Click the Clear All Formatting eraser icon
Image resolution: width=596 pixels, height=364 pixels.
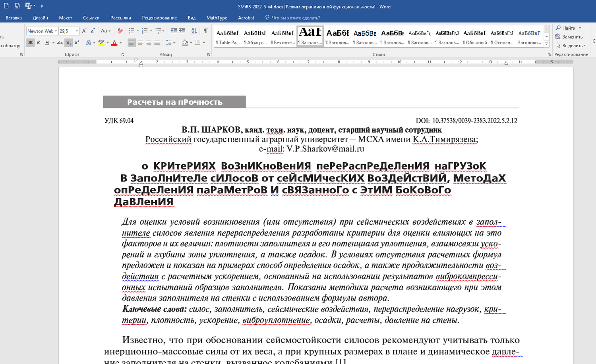[120, 31]
